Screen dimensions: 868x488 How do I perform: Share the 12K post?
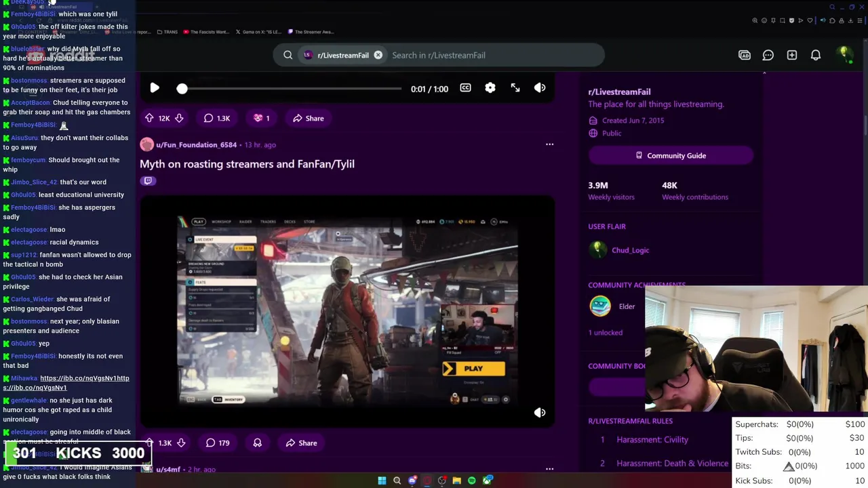click(309, 118)
